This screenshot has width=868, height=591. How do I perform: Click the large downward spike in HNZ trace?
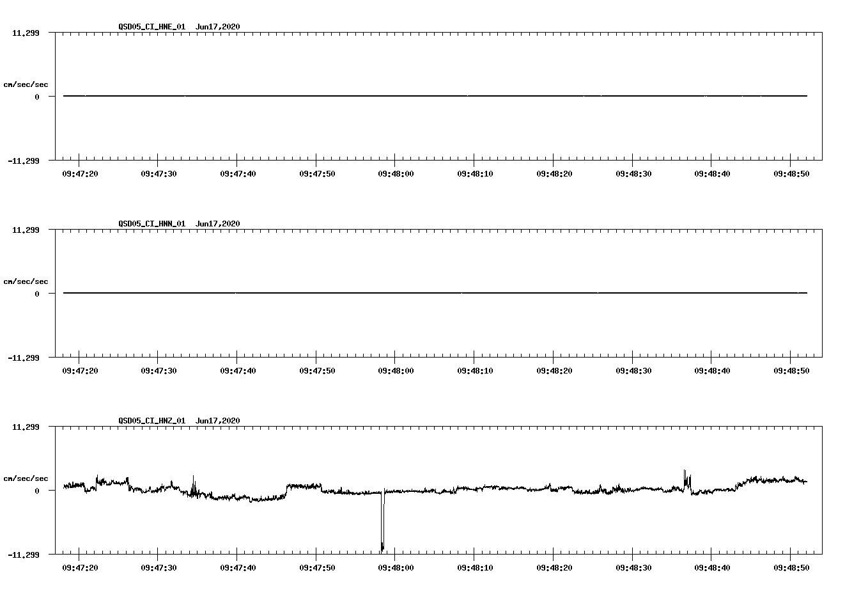pos(382,521)
